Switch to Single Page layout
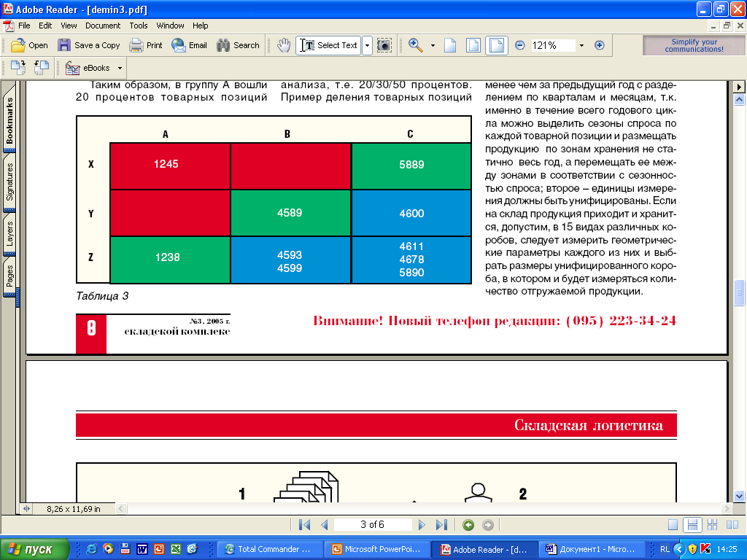The height and width of the screenshot is (560, 747). (673, 525)
